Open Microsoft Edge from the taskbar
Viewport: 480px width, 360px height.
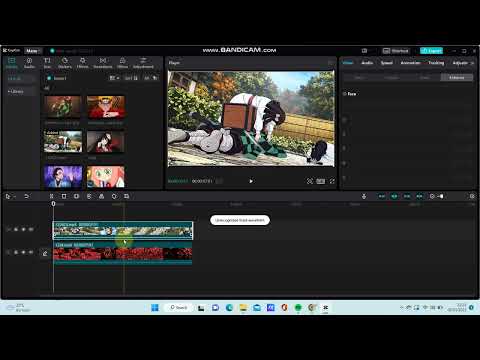229,308
